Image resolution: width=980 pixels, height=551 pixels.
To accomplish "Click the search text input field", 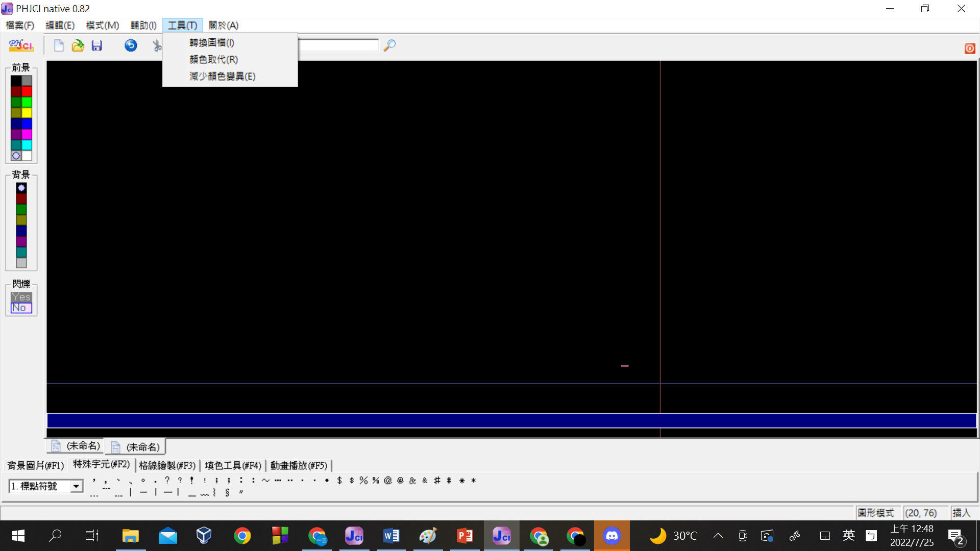I will tap(338, 45).
